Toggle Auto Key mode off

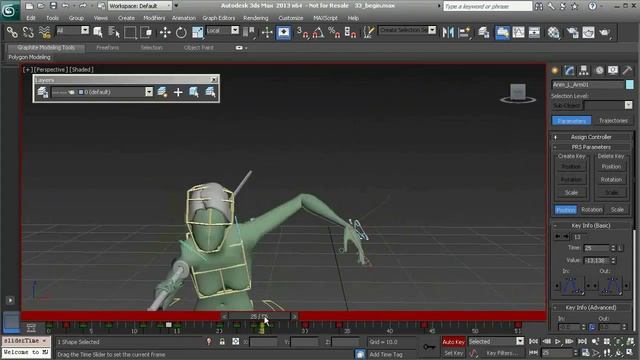tap(453, 342)
